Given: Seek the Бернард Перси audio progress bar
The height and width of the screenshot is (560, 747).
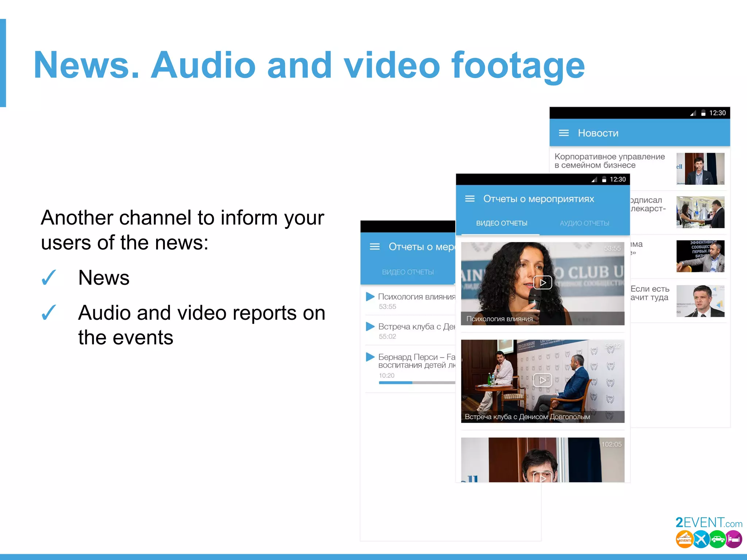Looking at the screenshot, I should tap(417, 382).
